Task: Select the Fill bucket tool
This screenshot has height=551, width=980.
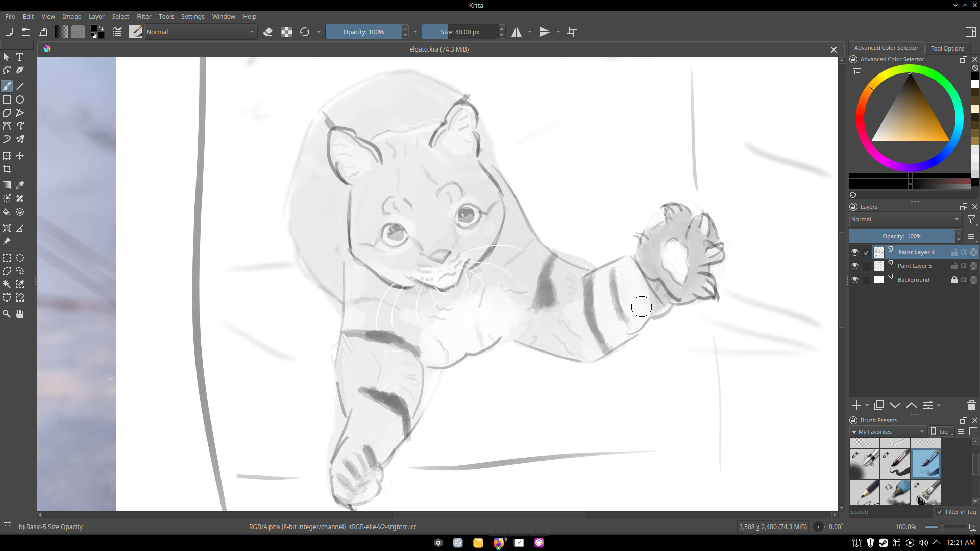Action: point(7,212)
